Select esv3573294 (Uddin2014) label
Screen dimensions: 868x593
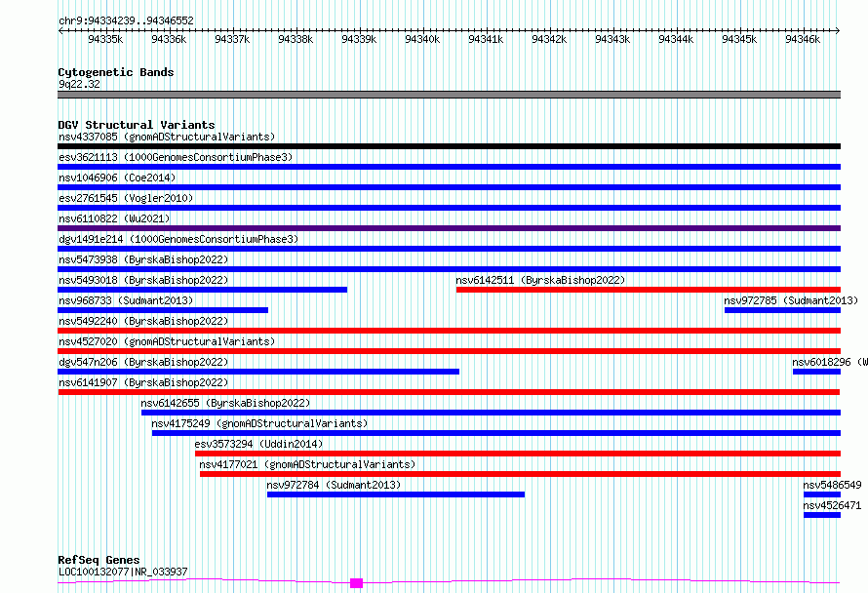pos(258,444)
